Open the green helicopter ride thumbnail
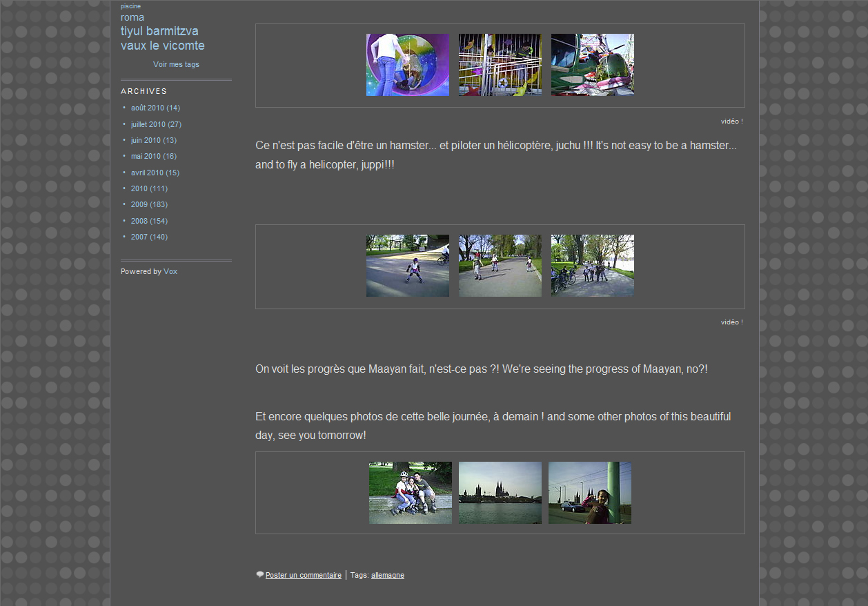 (x=592, y=65)
